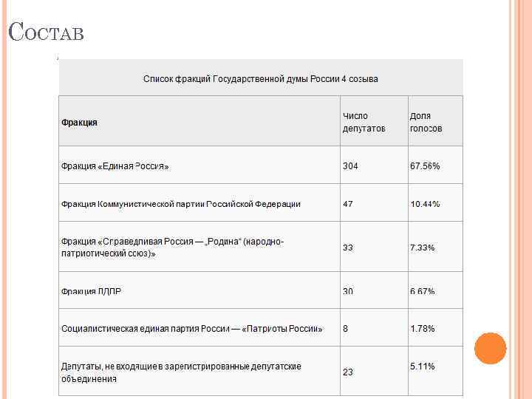Select the «Патриоты России» party name
The height and width of the screenshot is (399, 532).
pyautogui.click(x=191, y=328)
